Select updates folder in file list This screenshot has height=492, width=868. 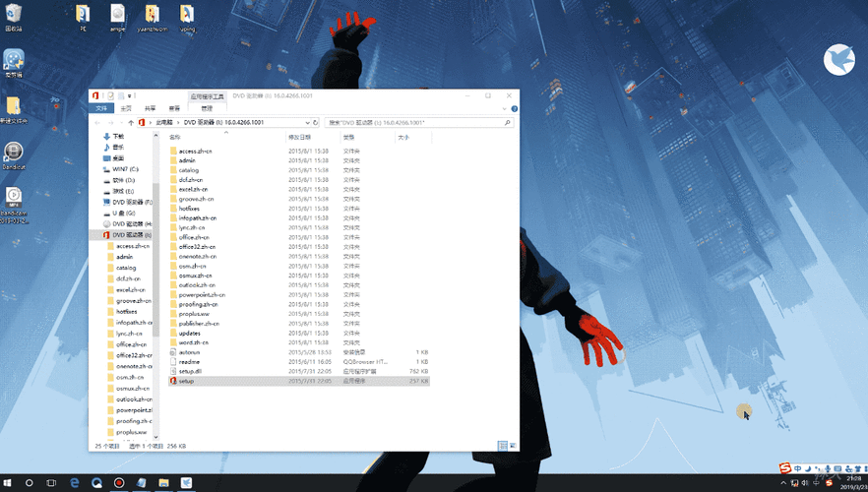299,334
